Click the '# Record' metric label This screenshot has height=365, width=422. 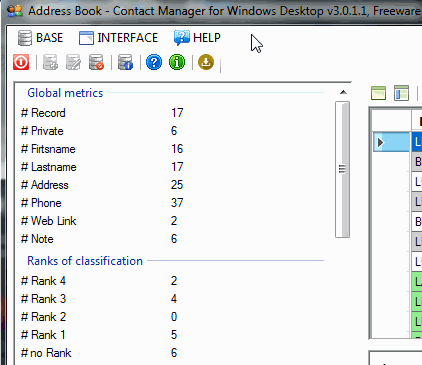(x=43, y=113)
